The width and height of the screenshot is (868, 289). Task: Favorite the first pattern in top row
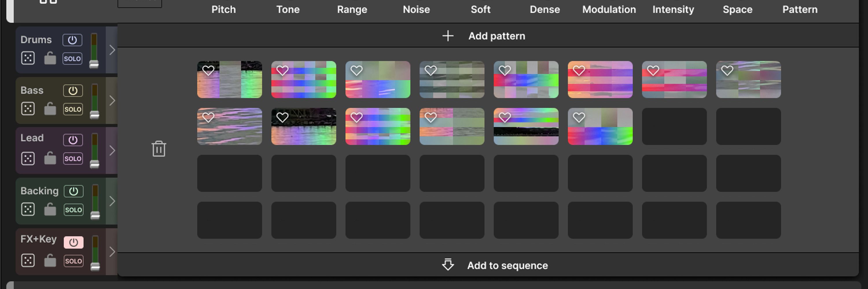click(208, 70)
